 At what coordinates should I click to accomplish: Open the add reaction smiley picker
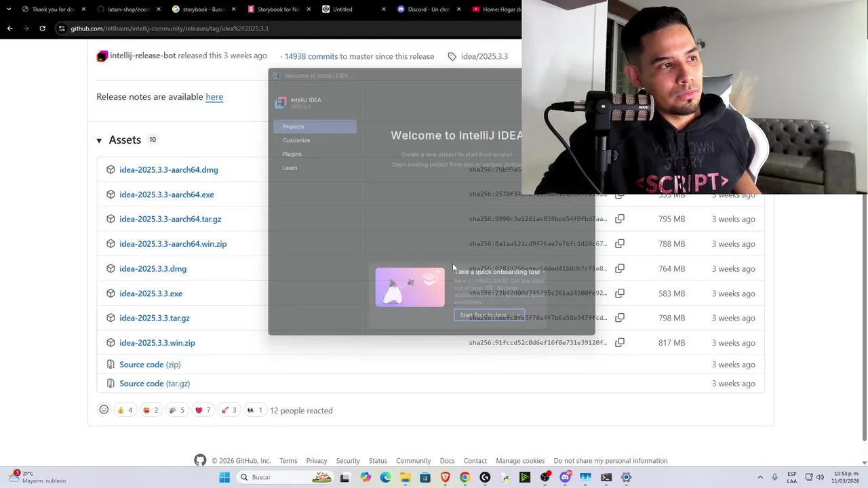click(104, 409)
